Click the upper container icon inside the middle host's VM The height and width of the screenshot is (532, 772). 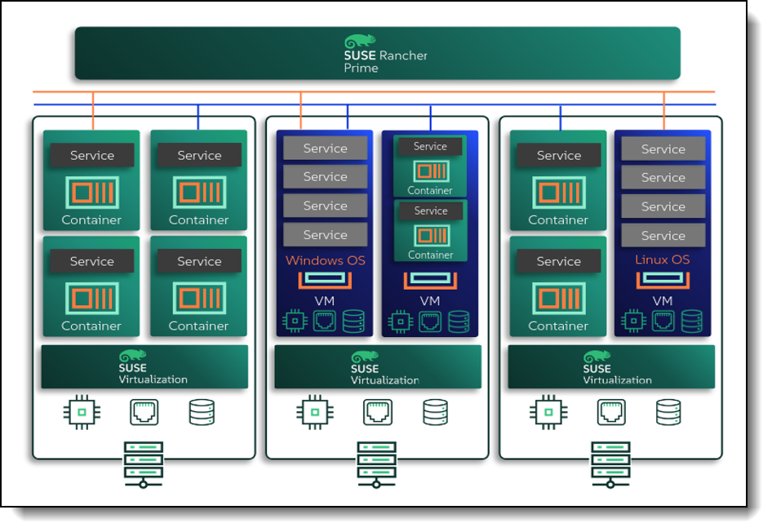click(431, 171)
